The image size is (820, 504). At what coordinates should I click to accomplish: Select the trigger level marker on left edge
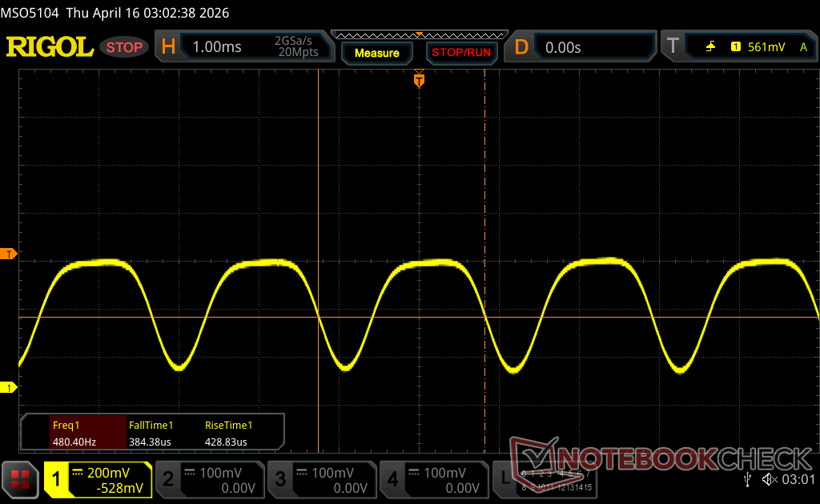coord(10,254)
